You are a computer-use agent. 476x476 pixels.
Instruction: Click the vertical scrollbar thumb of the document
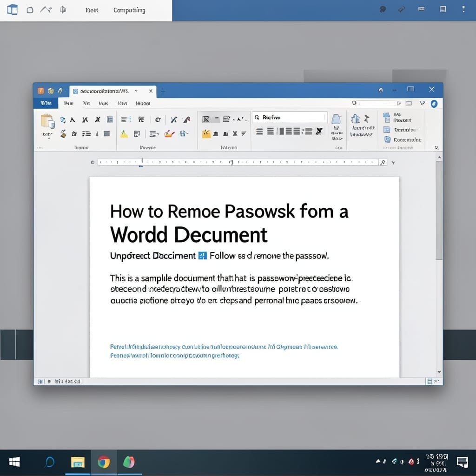click(x=439, y=211)
